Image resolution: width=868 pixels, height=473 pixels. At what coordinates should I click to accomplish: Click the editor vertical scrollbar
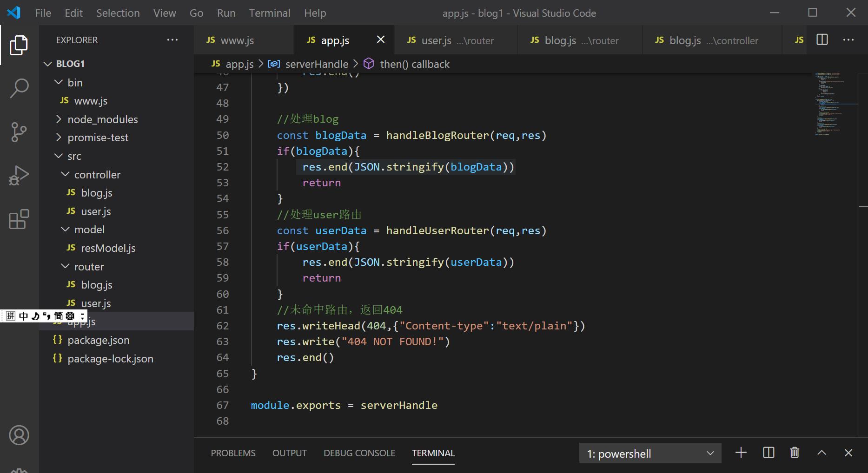tap(863, 255)
